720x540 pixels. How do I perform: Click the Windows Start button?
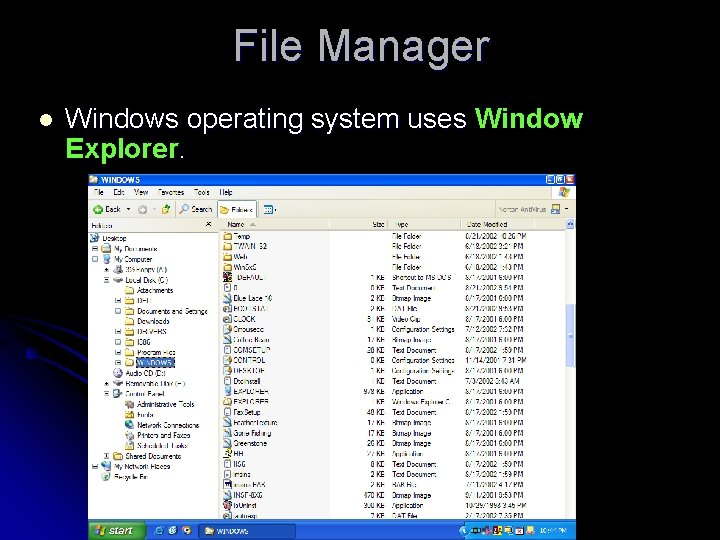pos(117,531)
